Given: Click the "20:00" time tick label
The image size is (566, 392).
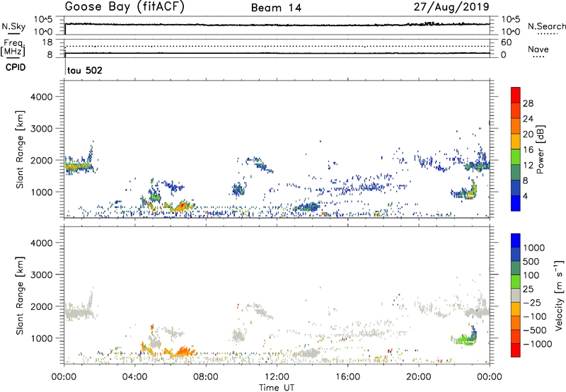Looking at the screenshot, I should coord(419,377).
